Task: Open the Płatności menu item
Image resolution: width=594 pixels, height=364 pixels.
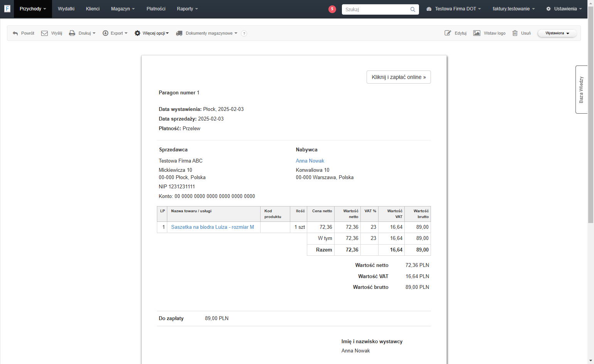Action: point(156,9)
